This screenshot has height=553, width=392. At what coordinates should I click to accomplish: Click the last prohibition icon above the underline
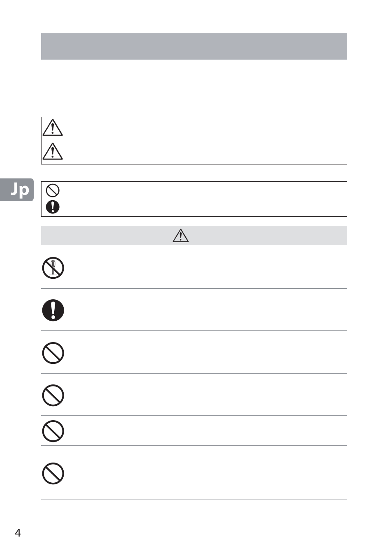[53, 474]
